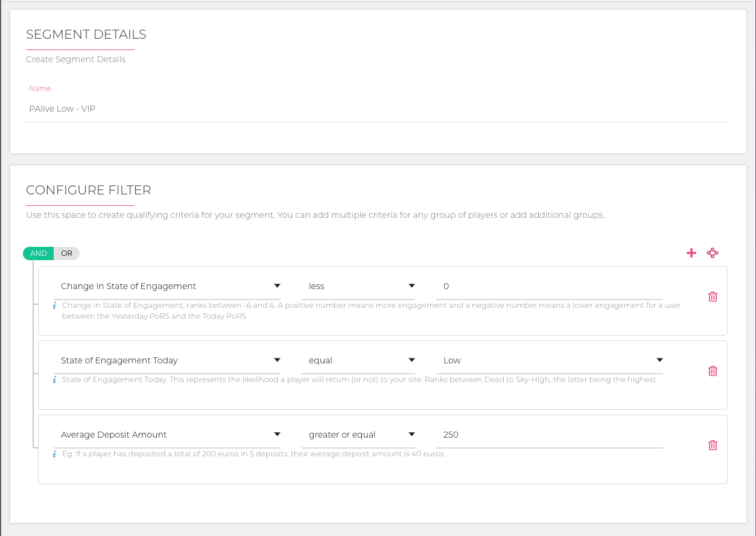Delete the Average Deposit Amount rule

click(713, 445)
